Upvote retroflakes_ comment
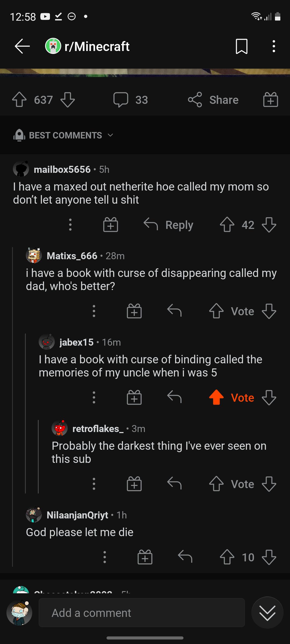290x644 pixels. [216, 484]
